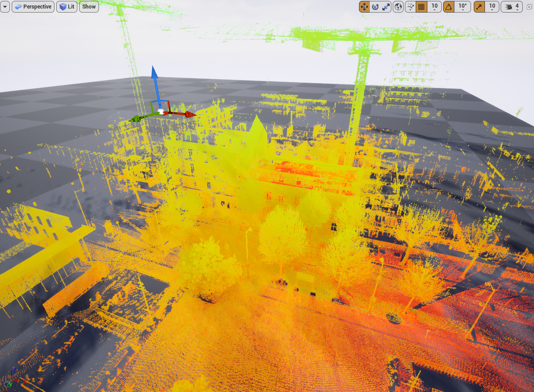The image size is (534, 392).
Task: Open rotation snap 10° dropdown
Action: point(462,6)
